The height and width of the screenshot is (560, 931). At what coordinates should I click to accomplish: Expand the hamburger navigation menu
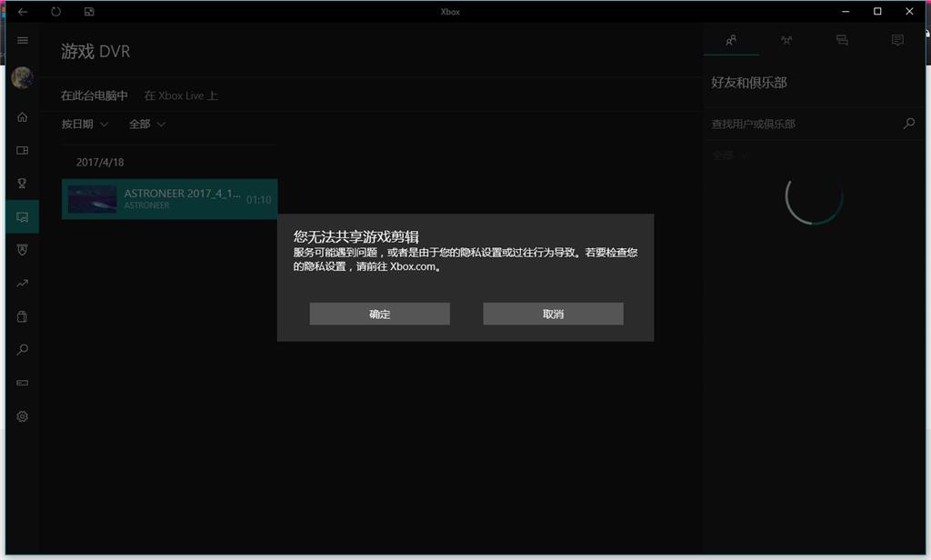23,40
